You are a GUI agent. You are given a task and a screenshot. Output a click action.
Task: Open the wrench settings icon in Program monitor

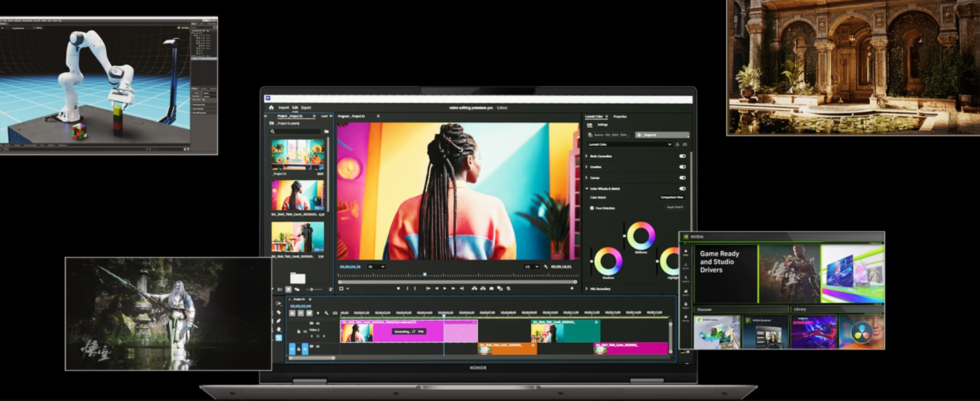[546, 267]
